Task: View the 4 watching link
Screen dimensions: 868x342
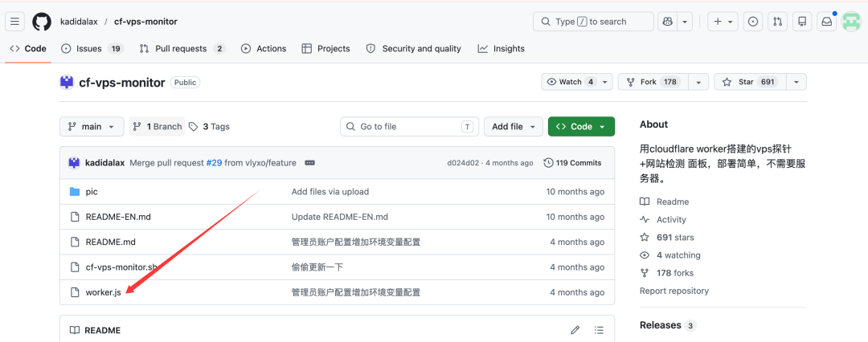Action: point(669,255)
